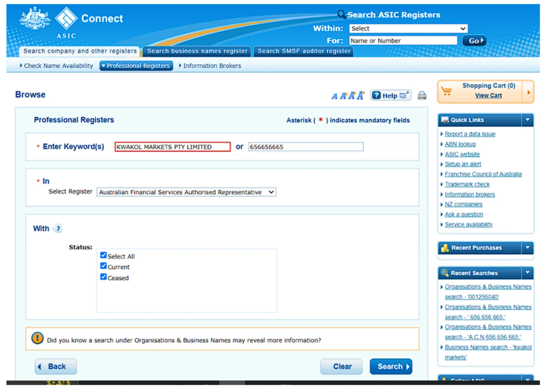Open the Setup an alert link
The width and height of the screenshot is (544, 392).
point(463,164)
